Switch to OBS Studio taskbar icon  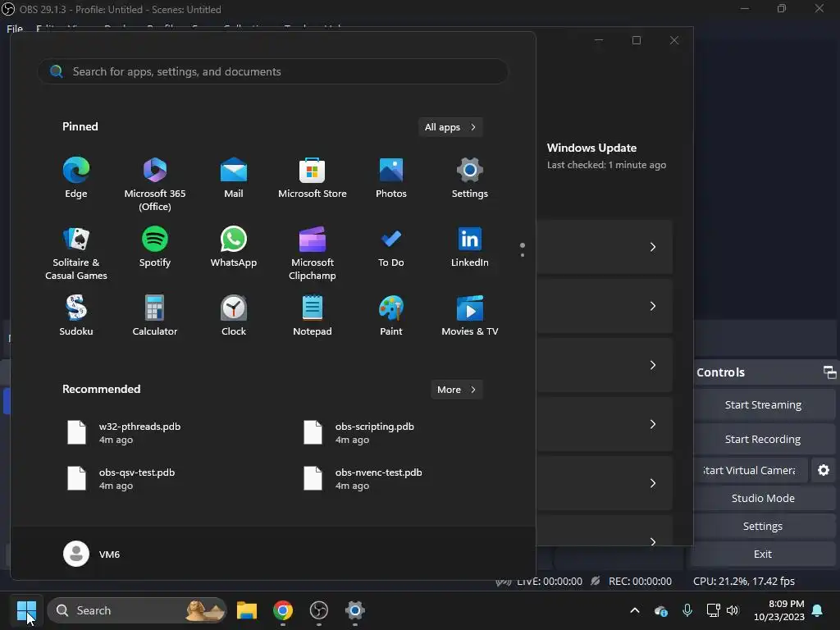click(x=319, y=610)
